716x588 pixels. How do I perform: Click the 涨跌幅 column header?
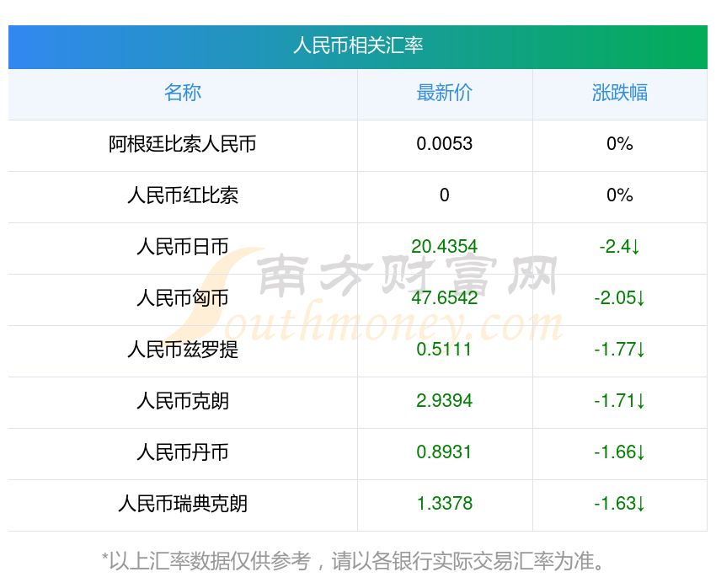(620, 93)
